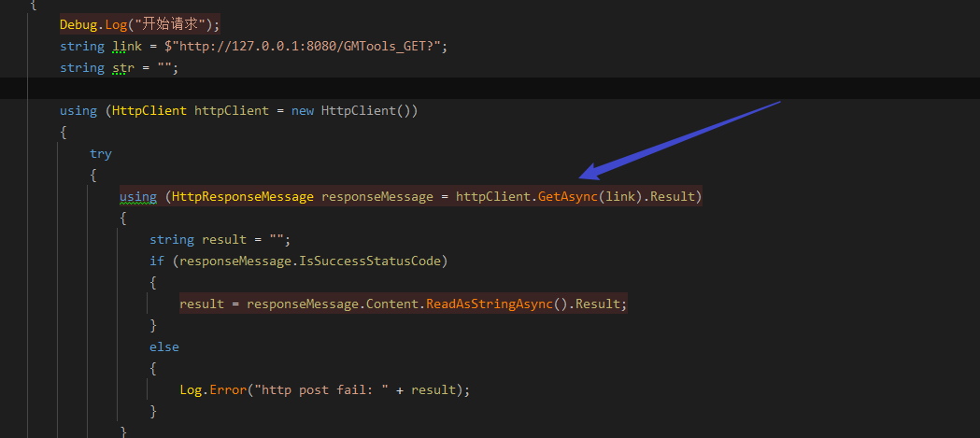Click 'string result = "";' line
The image size is (980, 438).
coord(220,239)
